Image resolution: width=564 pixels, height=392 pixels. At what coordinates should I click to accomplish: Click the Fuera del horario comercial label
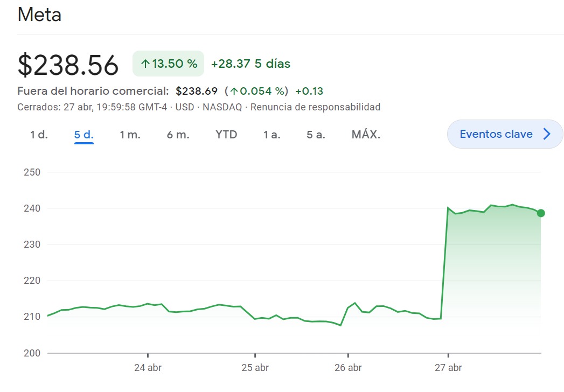(x=93, y=91)
